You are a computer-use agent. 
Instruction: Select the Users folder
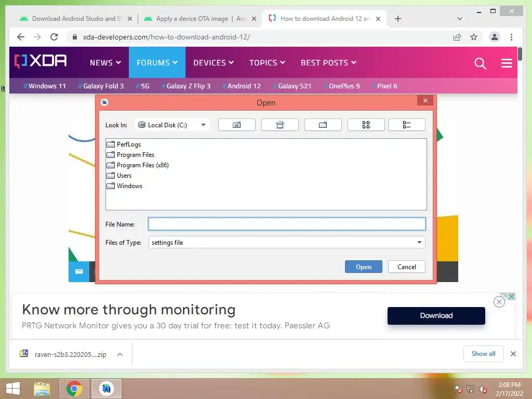click(x=119, y=176)
